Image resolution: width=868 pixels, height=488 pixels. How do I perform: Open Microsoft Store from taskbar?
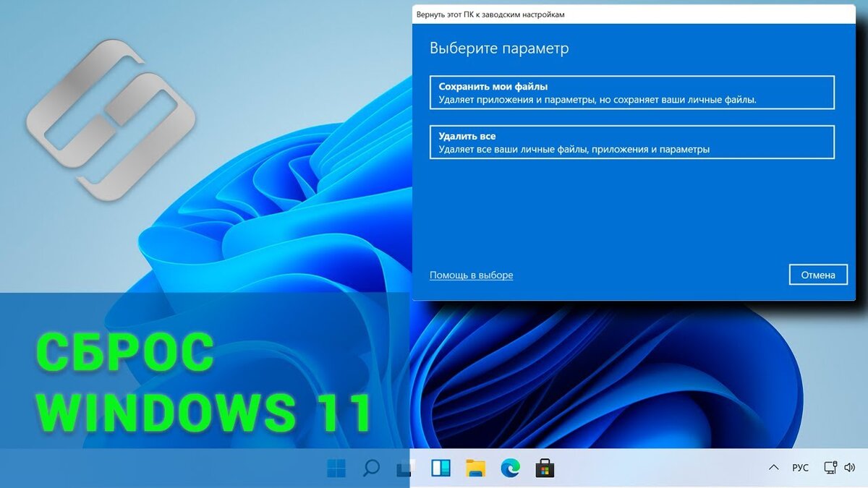click(x=545, y=468)
